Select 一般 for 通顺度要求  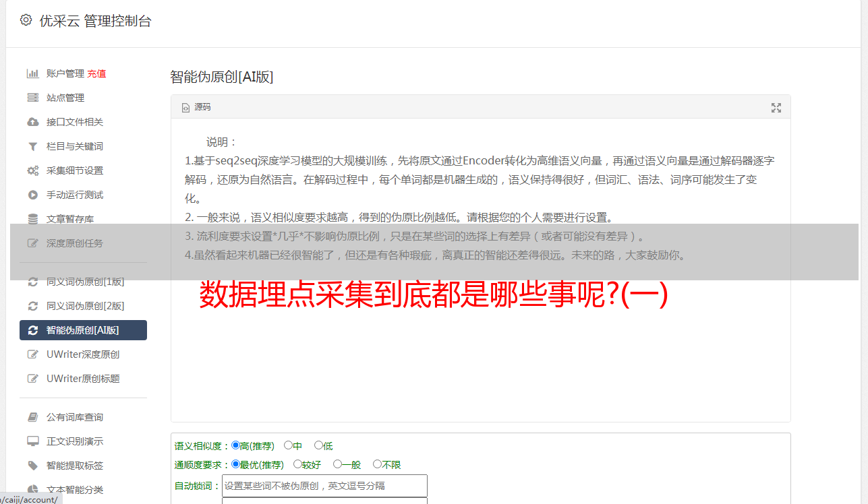[337, 464]
